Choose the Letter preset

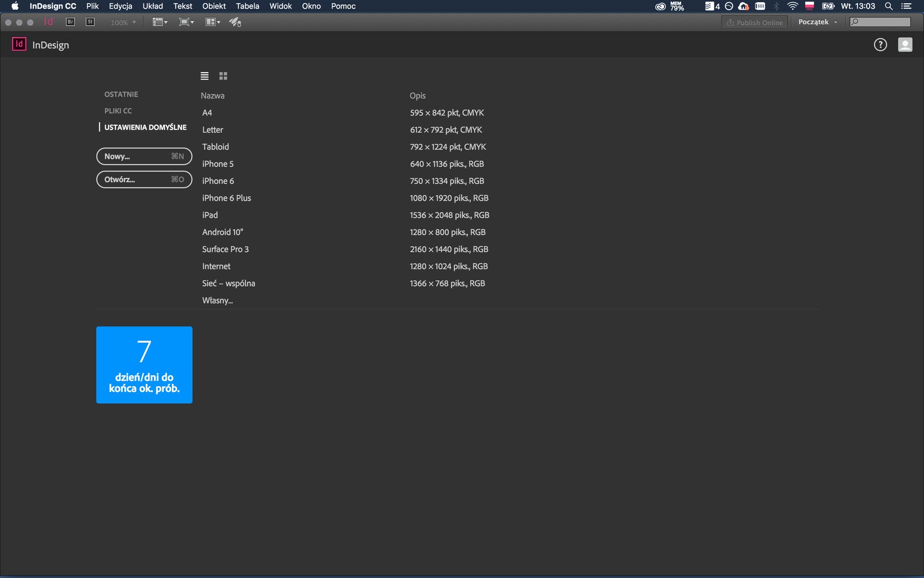pyautogui.click(x=213, y=130)
